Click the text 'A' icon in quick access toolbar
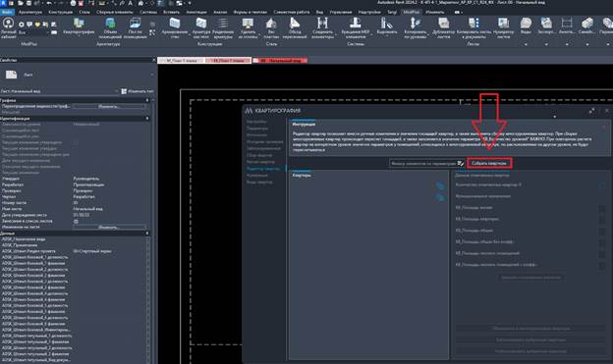The image size is (613, 364). pyautogui.click(x=131, y=3)
